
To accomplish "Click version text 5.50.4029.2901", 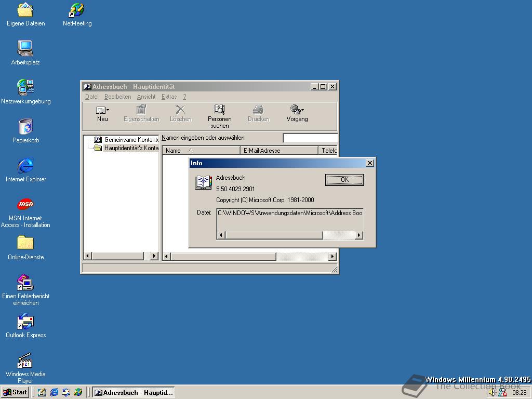I will pos(235,189).
